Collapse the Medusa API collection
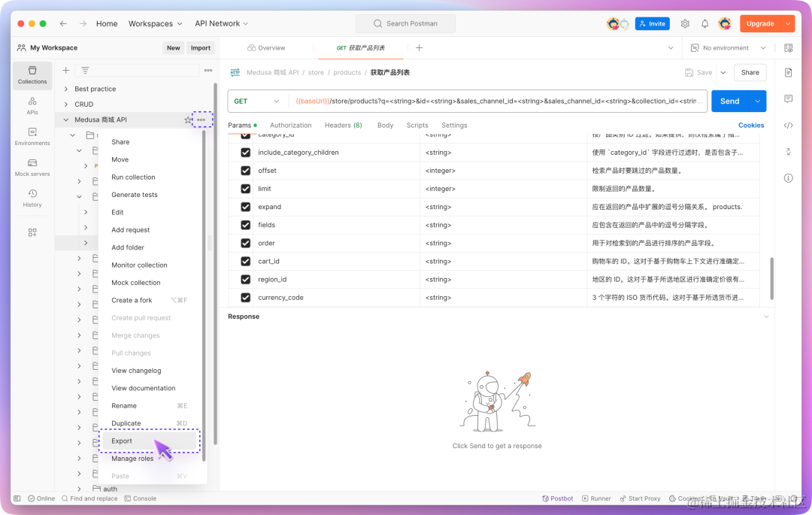 tap(65, 120)
